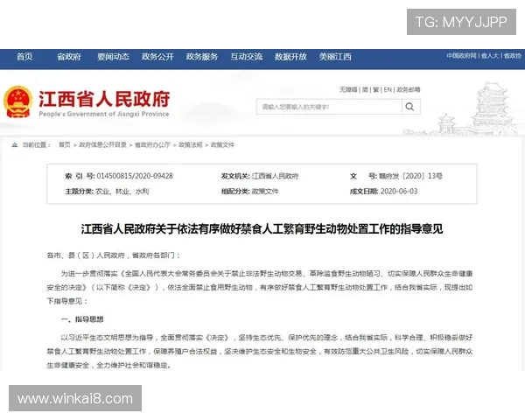
Task: Visit the 省人大 link
Action: (490, 56)
